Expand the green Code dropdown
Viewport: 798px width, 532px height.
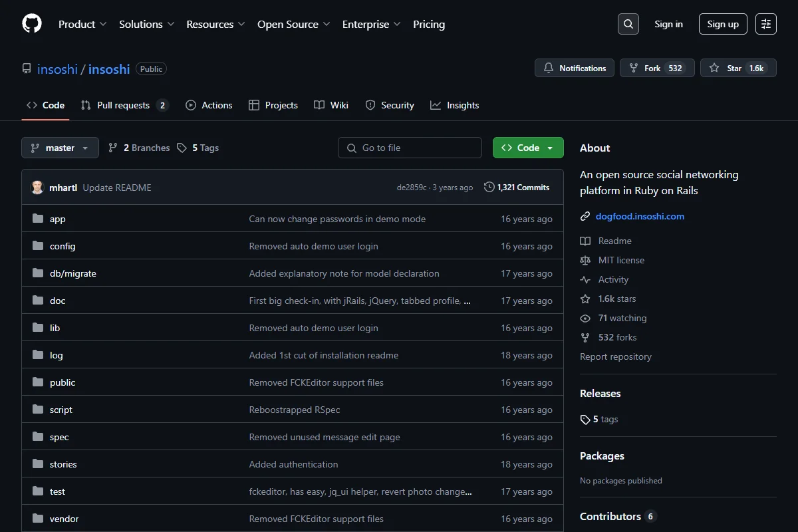pos(528,148)
